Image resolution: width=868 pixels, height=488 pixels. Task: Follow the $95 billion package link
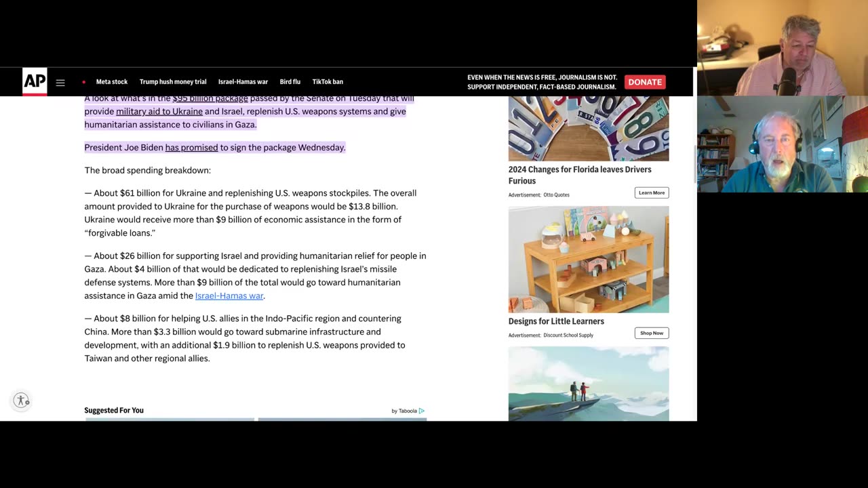(x=210, y=99)
